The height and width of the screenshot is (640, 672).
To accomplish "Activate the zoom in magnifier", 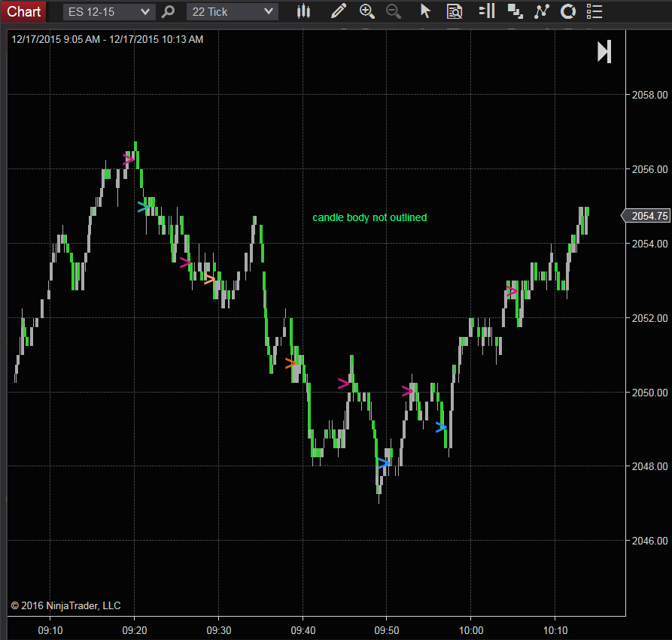I will [367, 11].
